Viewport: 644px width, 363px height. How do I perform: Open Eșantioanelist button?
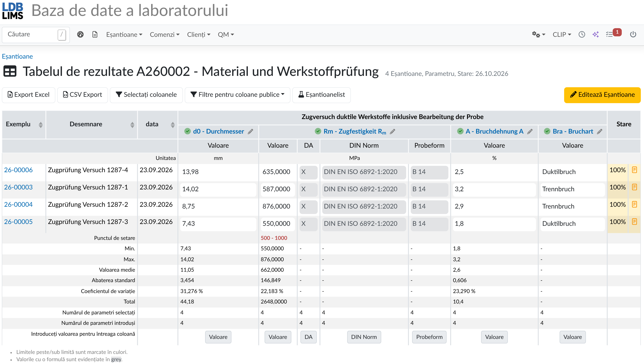click(x=321, y=95)
